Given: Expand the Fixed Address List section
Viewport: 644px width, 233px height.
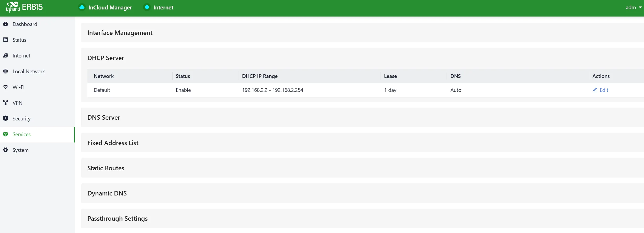Looking at the screenshot, I should pyautogui.click(x=362, y=143).
